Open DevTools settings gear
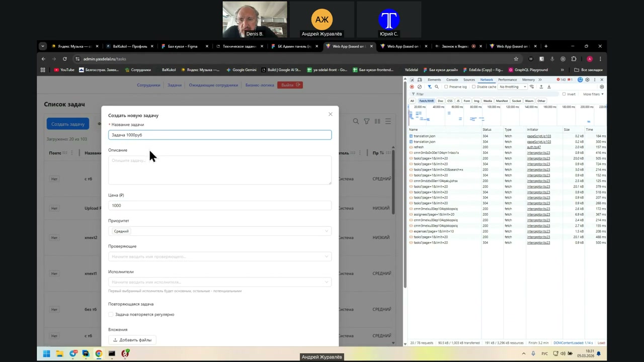This screenshot has width=644, height=362. [587, 80]
